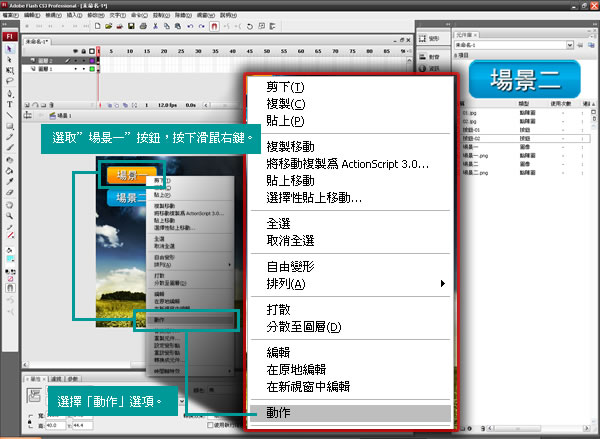This screenshot has height=439, width=600.
Task: Select the Eraser tool
Action: pos(10,192)
